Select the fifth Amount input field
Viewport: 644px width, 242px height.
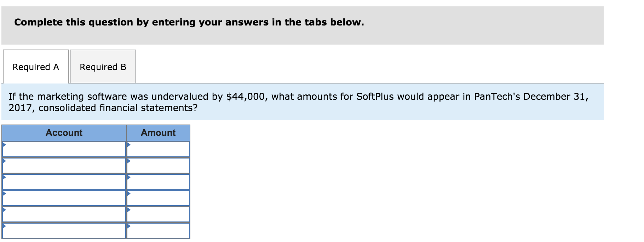tap(159, 214)
